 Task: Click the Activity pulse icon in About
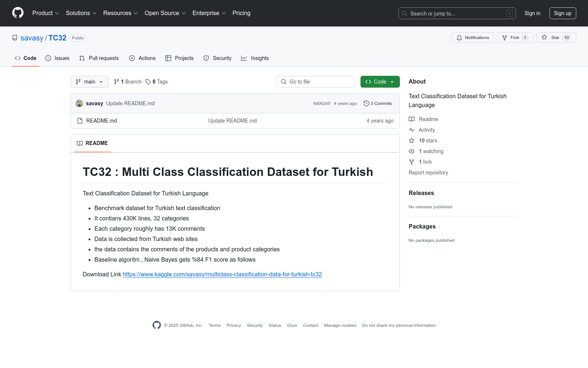412,130
